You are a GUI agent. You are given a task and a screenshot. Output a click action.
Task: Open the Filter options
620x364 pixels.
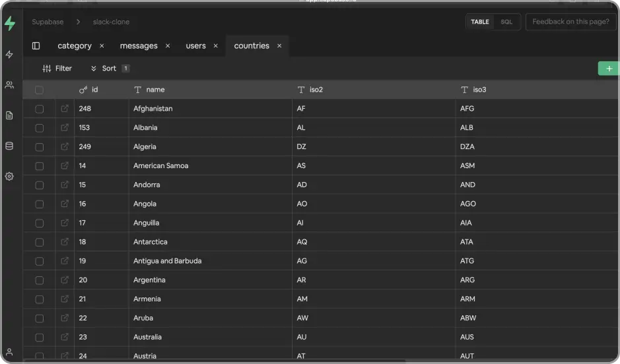57,69
